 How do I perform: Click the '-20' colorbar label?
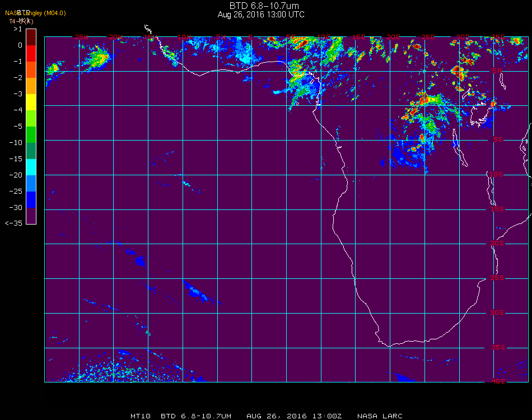16,175
